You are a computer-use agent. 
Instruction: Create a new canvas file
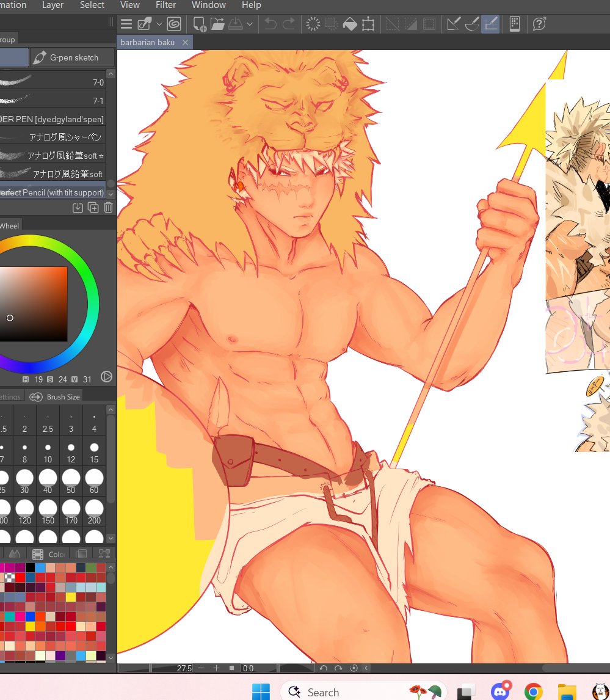(x=199, y=24)
